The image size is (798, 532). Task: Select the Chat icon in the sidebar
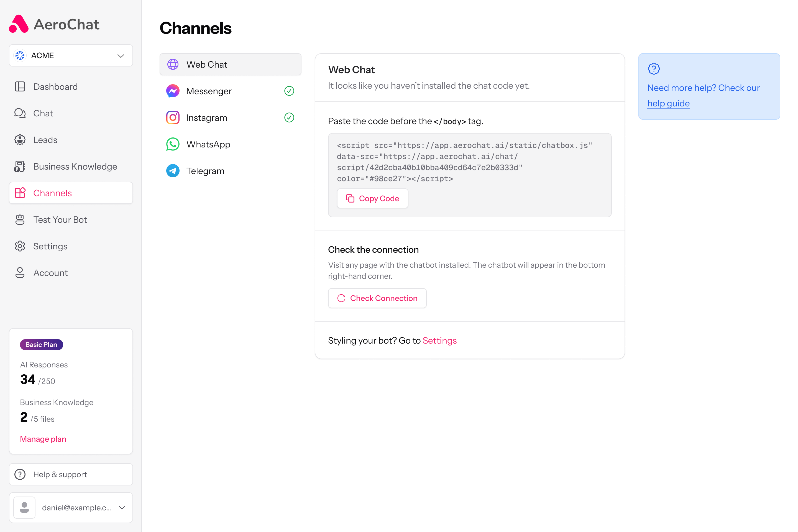pos(20,113)
